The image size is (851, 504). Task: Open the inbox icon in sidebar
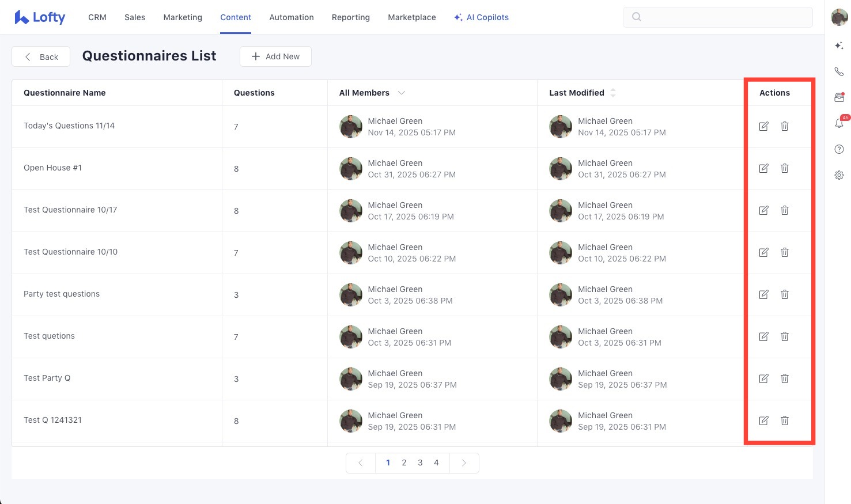click(x=839, y=97)
